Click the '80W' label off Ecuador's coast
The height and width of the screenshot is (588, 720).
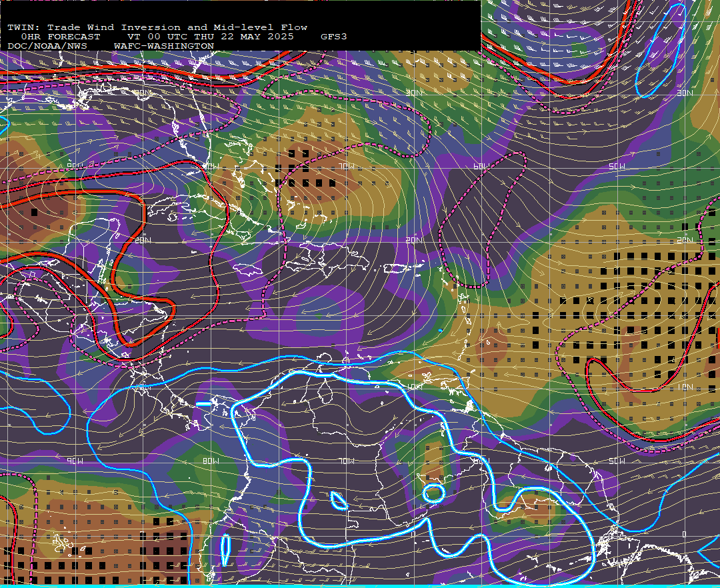point(211,461)
